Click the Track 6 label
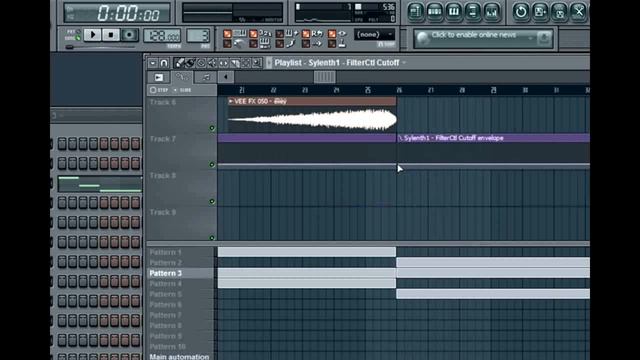 (162, 102)
